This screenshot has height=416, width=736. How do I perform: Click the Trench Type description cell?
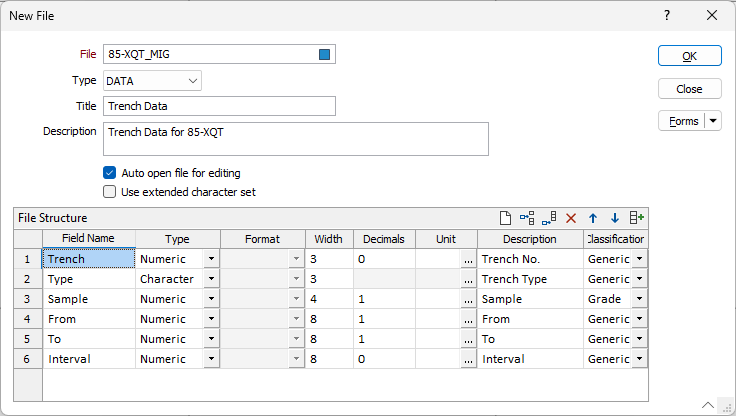[530, 279]
